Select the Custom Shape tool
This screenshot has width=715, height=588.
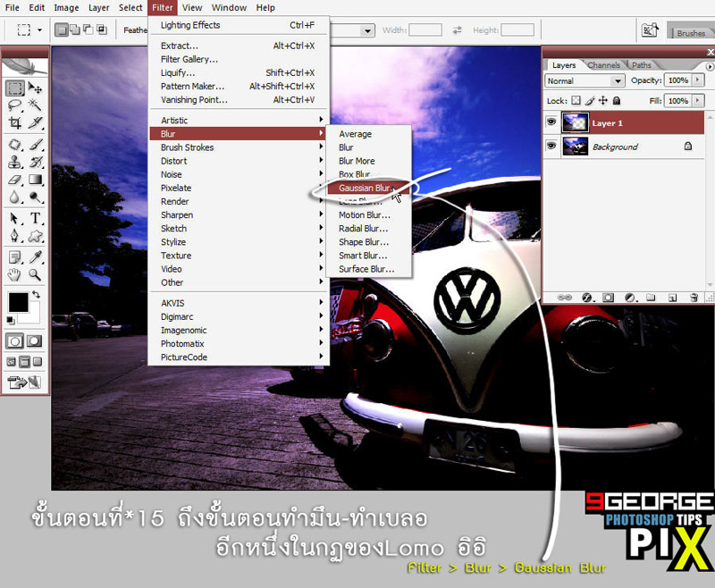[35, 236]
